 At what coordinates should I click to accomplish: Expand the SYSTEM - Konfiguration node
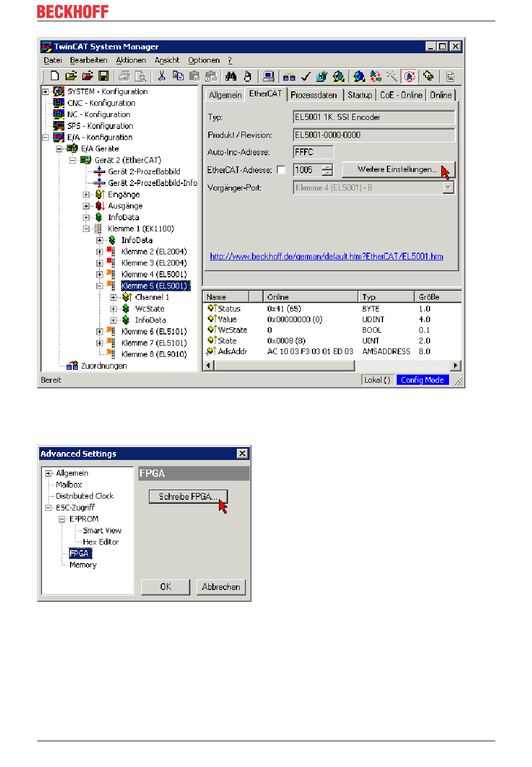click(45, 91)
